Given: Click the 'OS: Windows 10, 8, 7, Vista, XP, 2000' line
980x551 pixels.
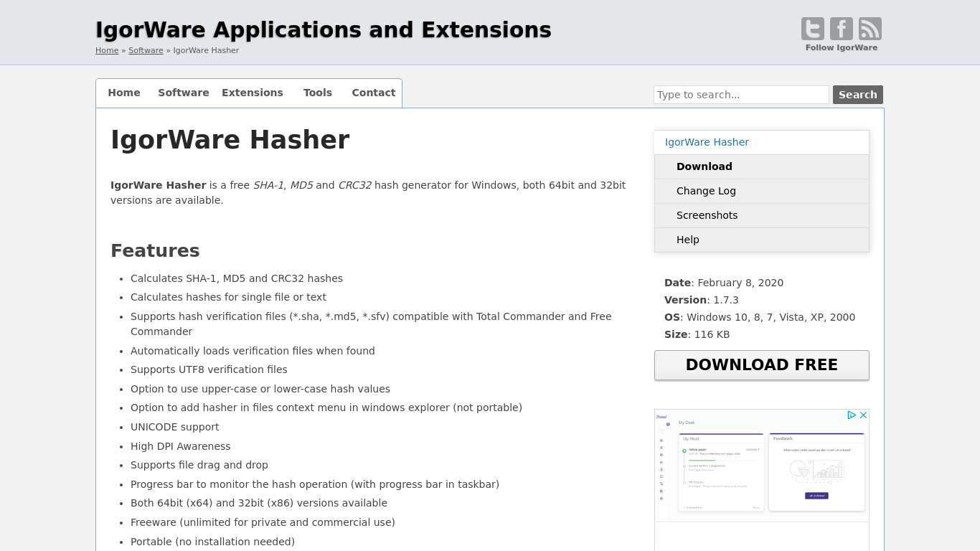Looking at the screenshot, I should (x=760, y=317).
